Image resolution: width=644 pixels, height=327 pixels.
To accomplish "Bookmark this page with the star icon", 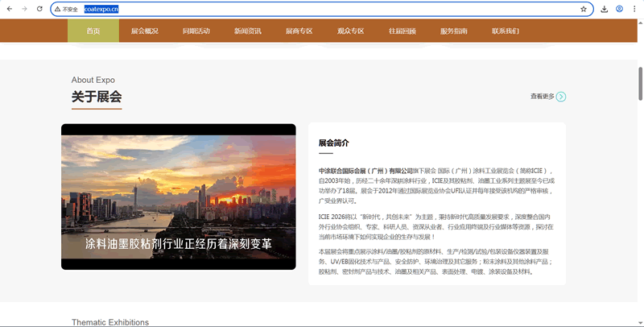I will [583, 9].
